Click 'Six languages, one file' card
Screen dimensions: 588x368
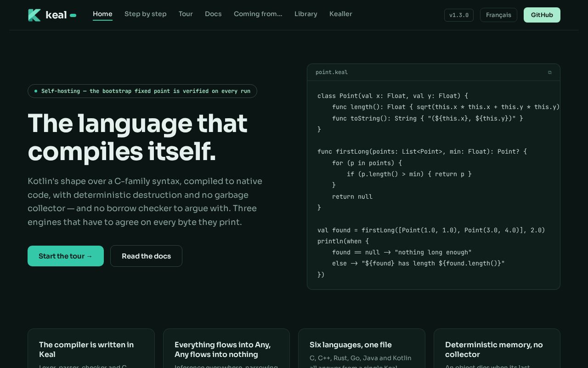click(x=362, y=348)
